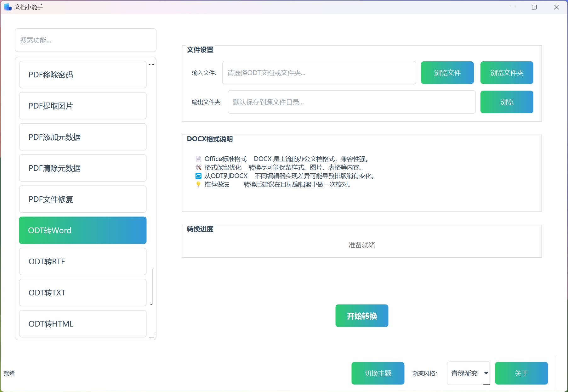Open the PDF文件修复 tool
The width and height of the screenshot is (568, 392).
coord(82,199)
